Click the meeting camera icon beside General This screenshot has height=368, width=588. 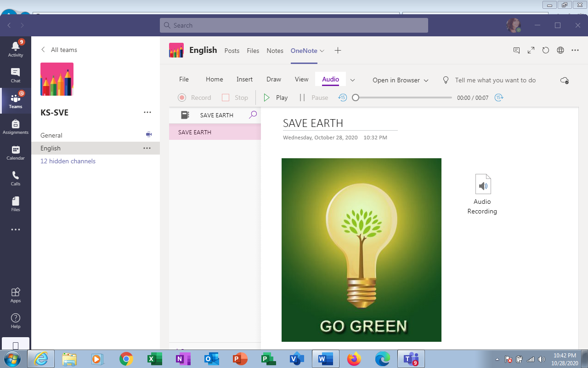148,135
